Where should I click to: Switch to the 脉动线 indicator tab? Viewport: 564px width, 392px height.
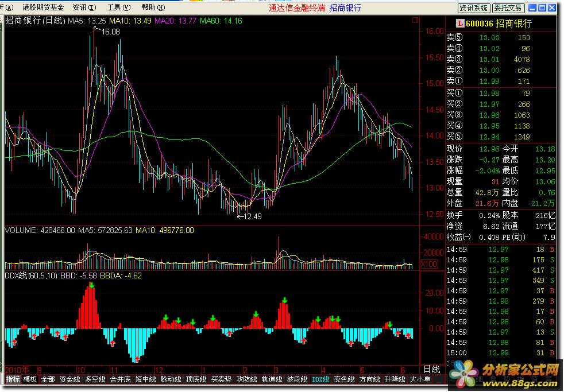(x=171, y=379)
